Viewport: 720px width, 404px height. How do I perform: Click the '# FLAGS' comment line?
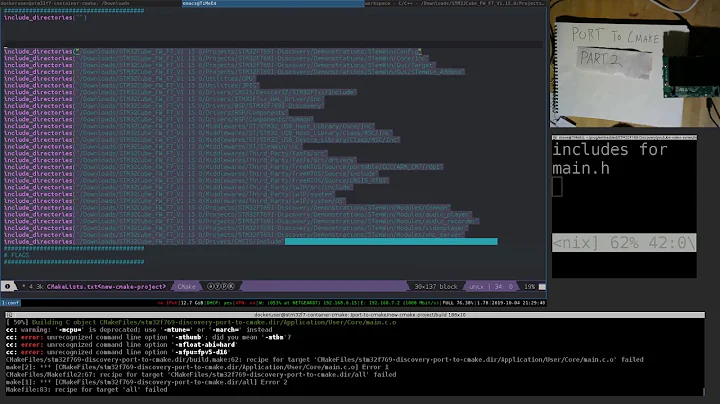tap(17, 255)
